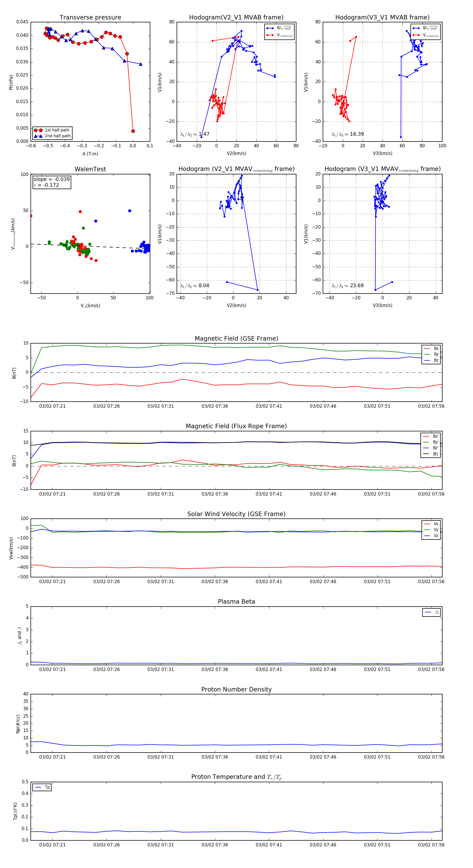The height and width of the screenshot is (868, 473).
Task: Select the '2nd half path' legend entry
Action: point(53,136)
